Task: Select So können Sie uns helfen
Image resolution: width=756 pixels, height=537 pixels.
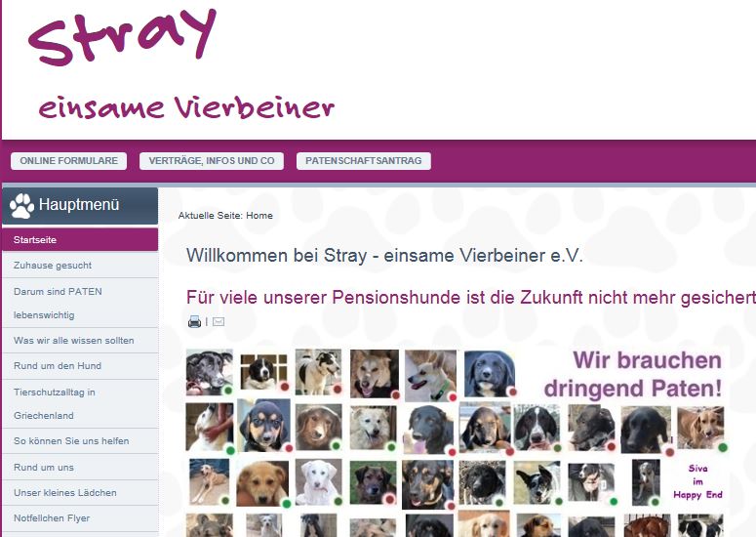Action: click(x=80, y=441)
